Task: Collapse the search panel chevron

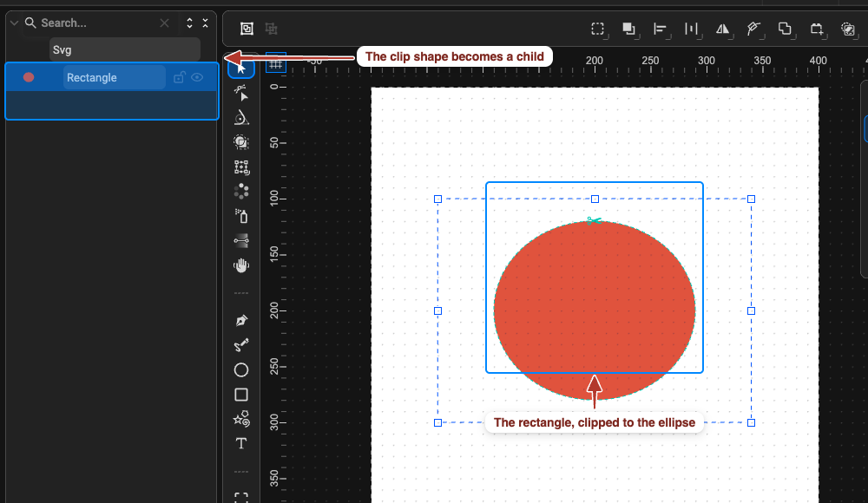Action: point(15,23)
